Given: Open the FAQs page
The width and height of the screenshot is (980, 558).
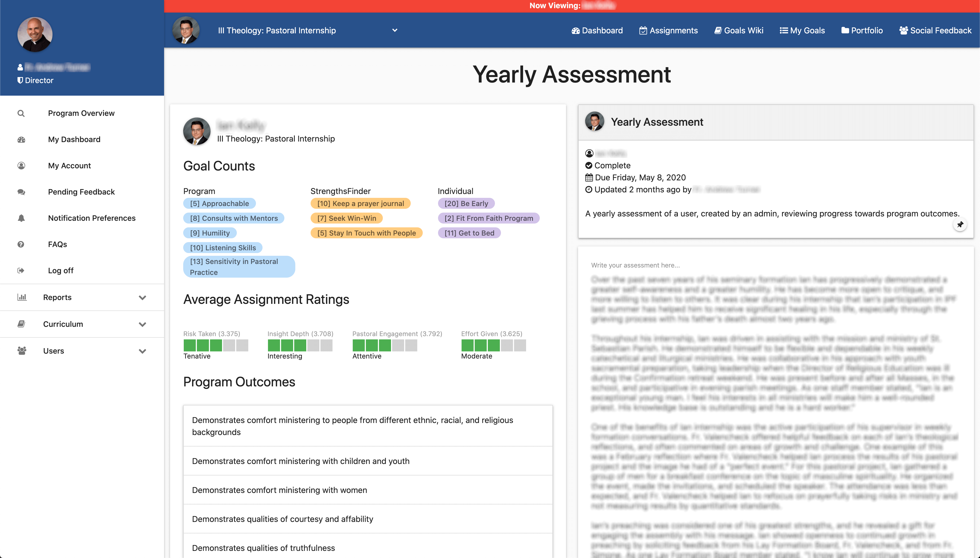Looking at the screenshot, I should coord(82,244).
